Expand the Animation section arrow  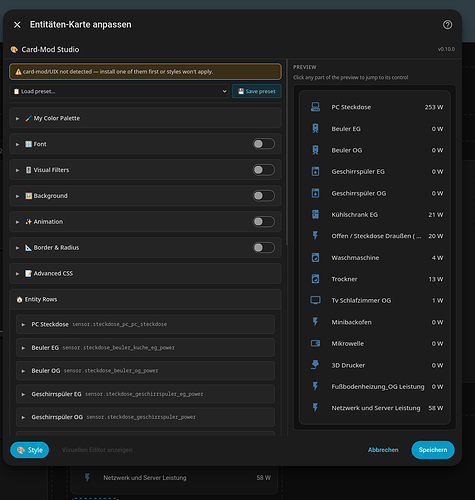click(17, 222)
